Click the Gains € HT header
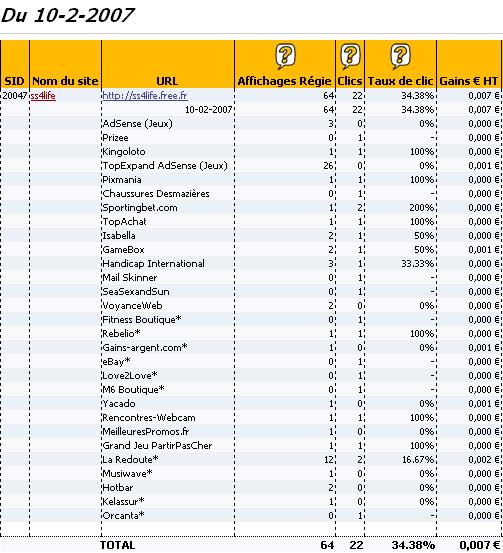Viewport: 503px width, 553px height. 468,81
